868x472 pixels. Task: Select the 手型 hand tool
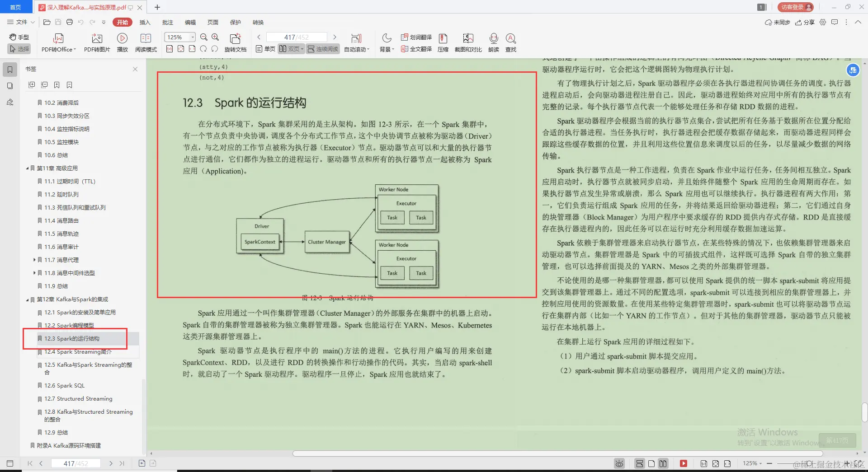[19, 37]
